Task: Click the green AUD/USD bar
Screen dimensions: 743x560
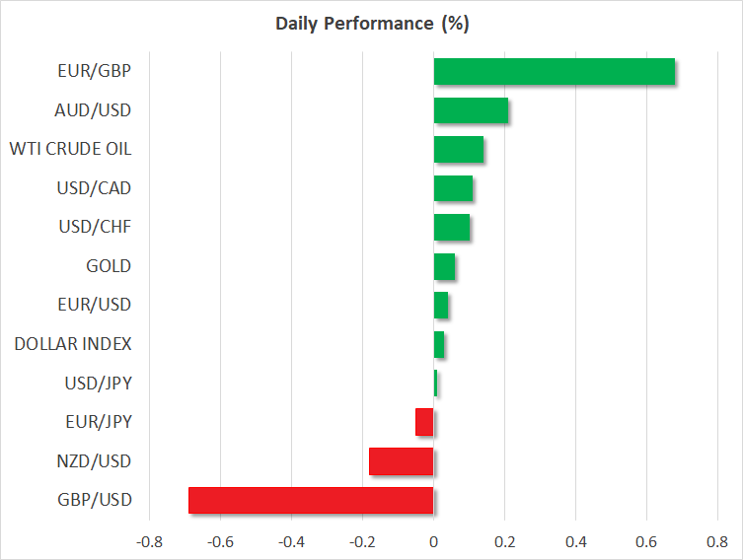Action: pos(471,110)
